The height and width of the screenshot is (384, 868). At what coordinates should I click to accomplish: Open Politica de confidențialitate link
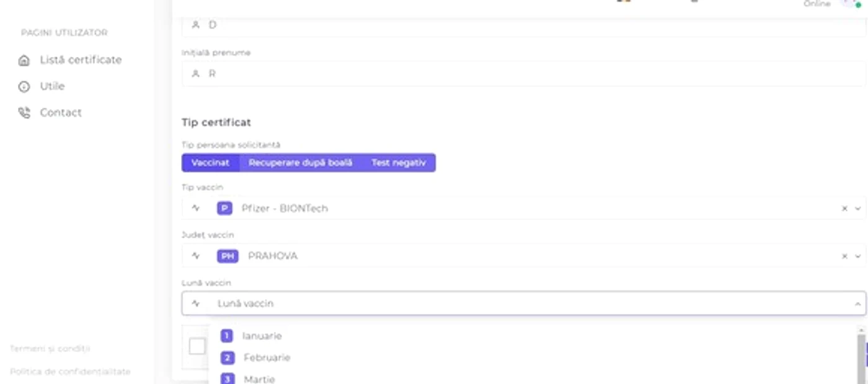click(71, 372)
